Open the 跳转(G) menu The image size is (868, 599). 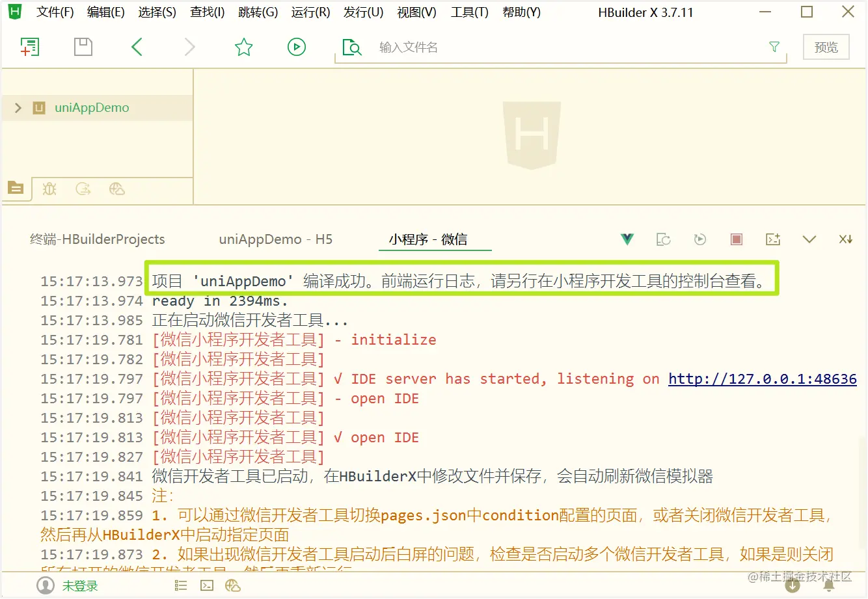[x=258, y=12]
